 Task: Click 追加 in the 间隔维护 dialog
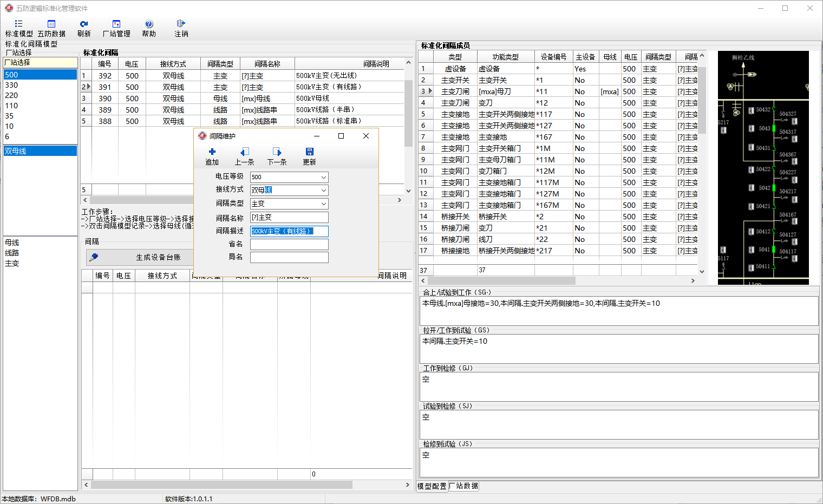(x=212, y=156)
